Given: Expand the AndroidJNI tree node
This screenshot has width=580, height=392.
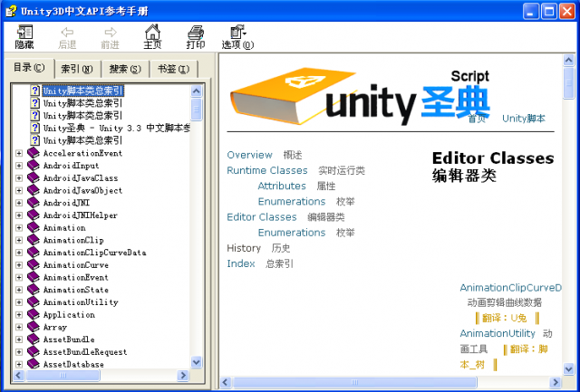Looking at the screenshot, I should pos(19,203).
